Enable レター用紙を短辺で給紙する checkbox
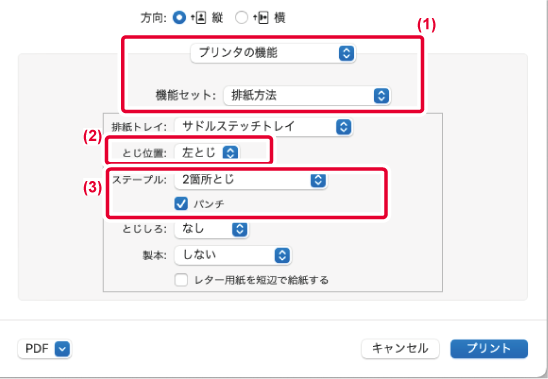 pos(181,280)
